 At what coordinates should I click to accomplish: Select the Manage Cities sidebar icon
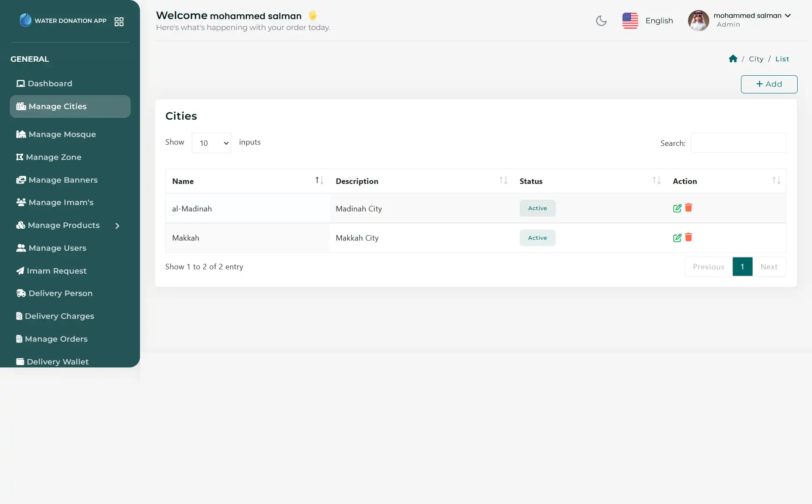[x=20, y=107]
